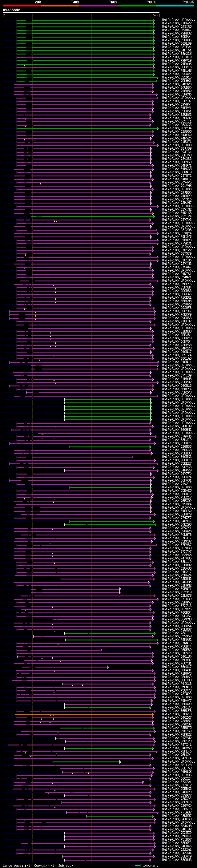Click the UniRef100_B0WD80 label
Image resolution: width=197 pixels, height=868 pixels.
click(177, 88)
